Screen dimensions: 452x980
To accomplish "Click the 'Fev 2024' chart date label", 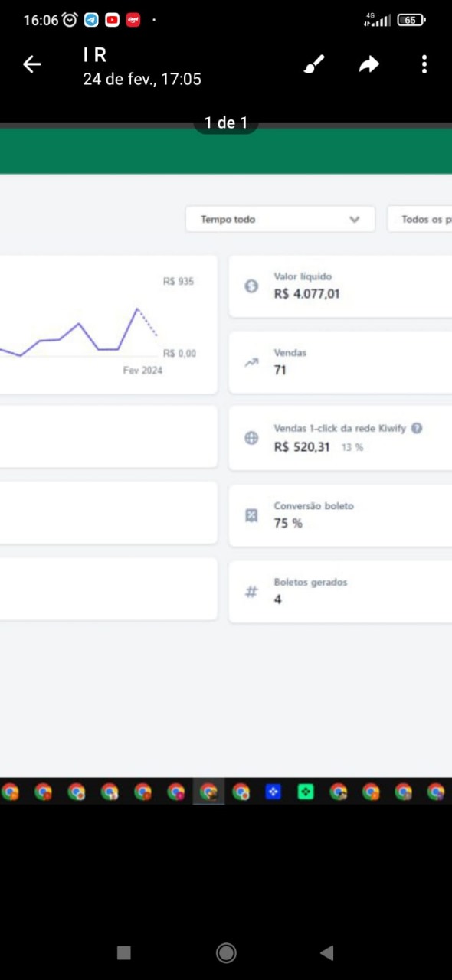I will point(142,371).
